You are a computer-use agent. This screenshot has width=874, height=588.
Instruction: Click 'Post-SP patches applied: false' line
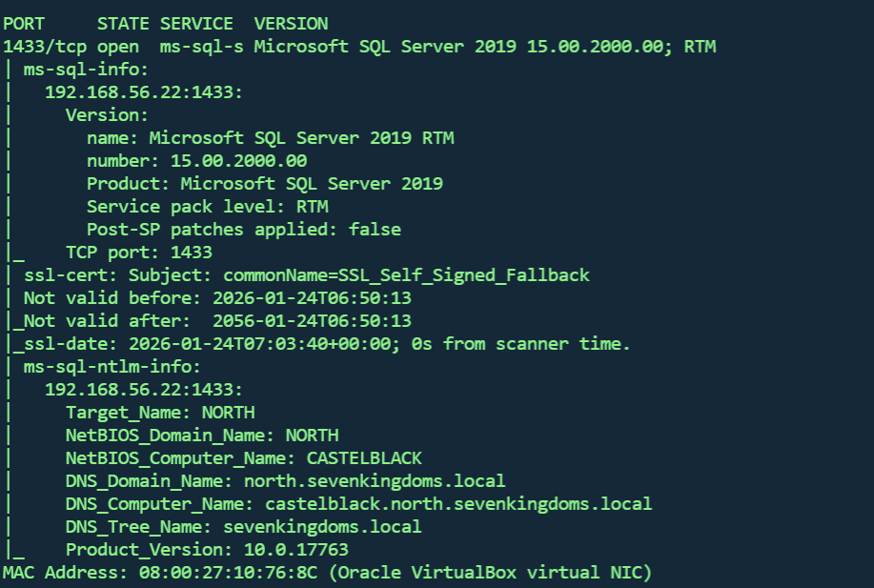click(243, 230)
